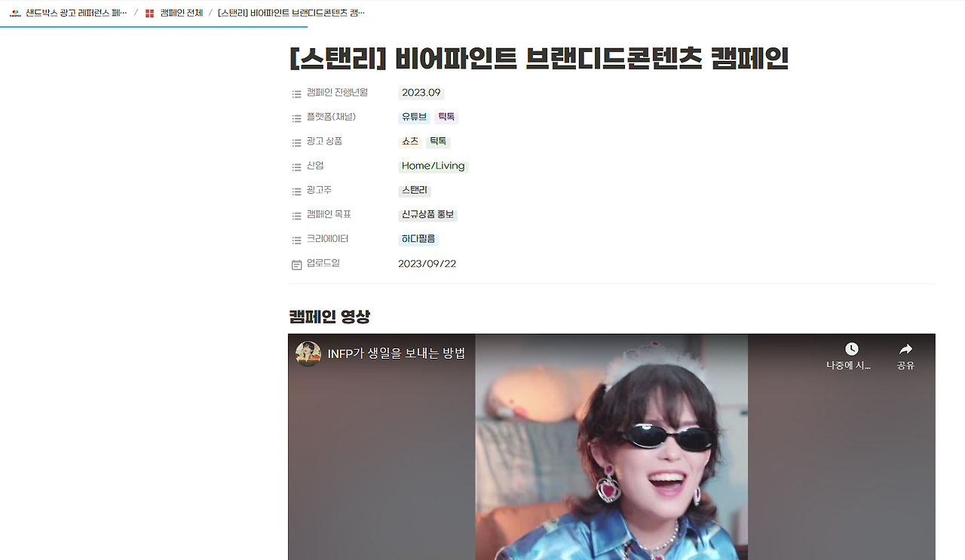965x560 pixels.
Task: Click the 플랫폼(채널) property label
Action: tap(331, 117)
